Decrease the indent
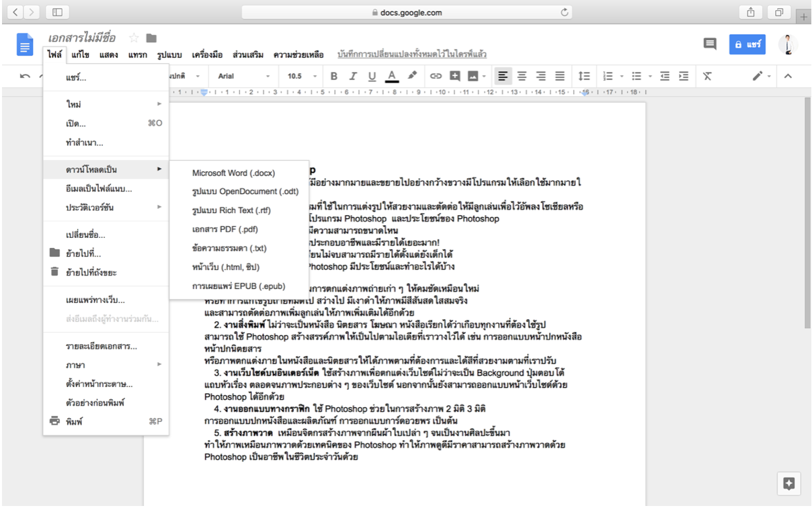Image resolution: width=812 pixels, height=508 pixels. coord(665,77)
